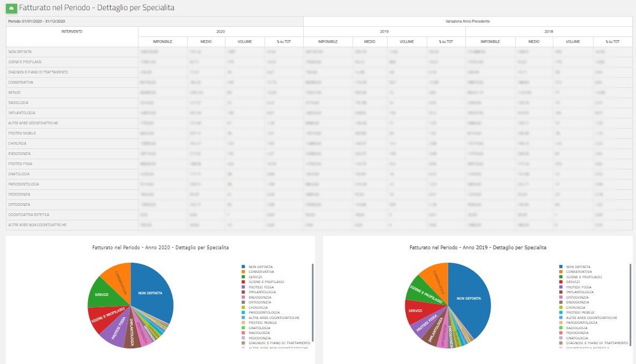Viewport: 636px width, 364px height.
Task: Click the INTERVENTO column header
Action: pyautogui.click(x=72, y=32)
